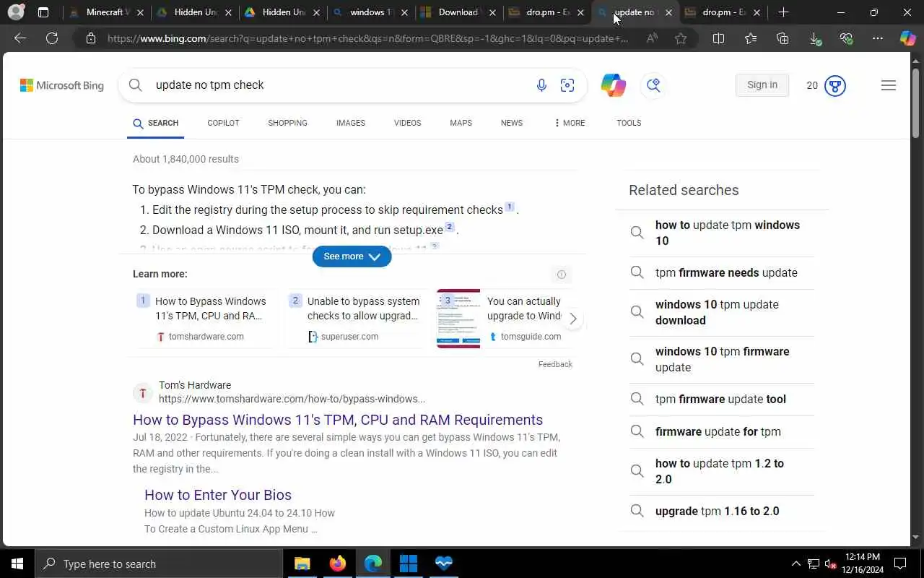Go back to the previous page
Screen dimensions: 924x578
pyautogui.click(x=20, y=38)
